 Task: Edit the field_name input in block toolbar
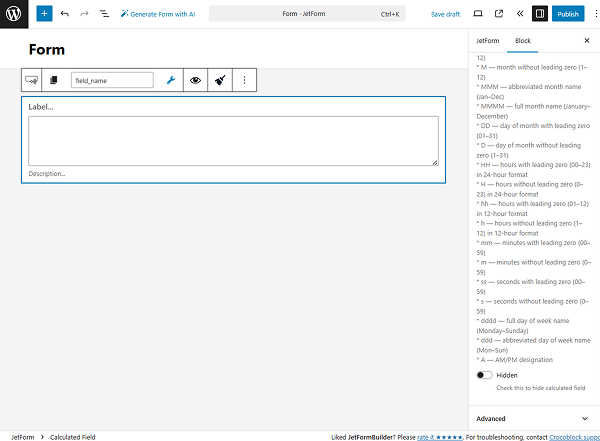(112, 80)
